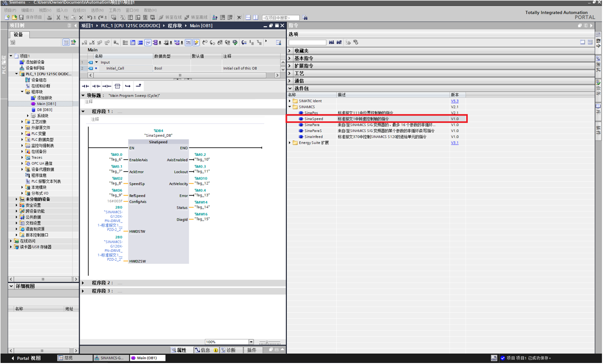Click 转至在线 button
The width and height of the screenshot is (603, 364).
170,17
